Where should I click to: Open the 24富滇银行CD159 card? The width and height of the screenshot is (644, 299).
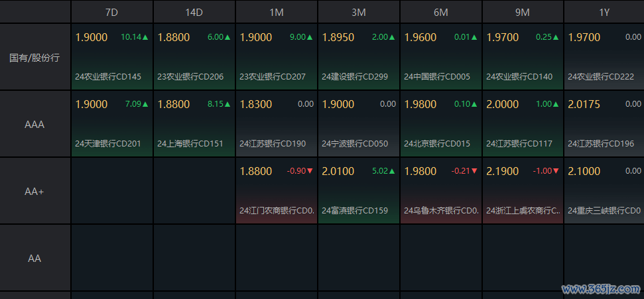pyautogui.click(x=359, y=190)
